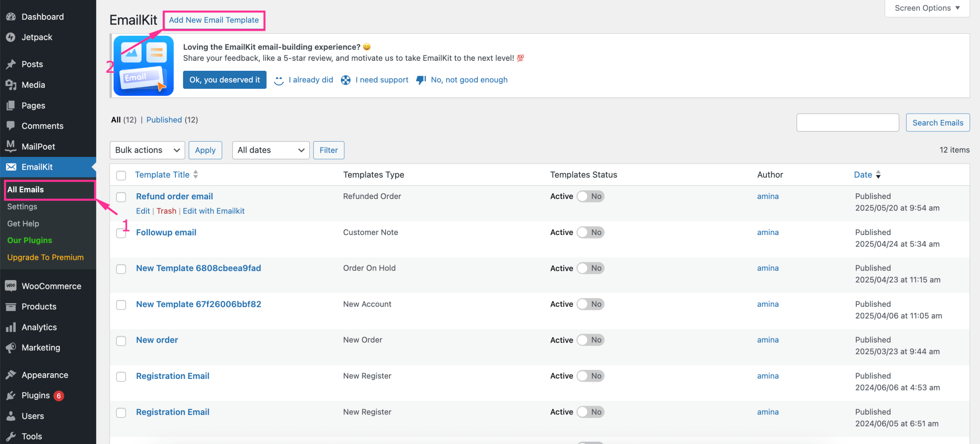Screen dimensions: 980x444
Task: Toggle Active switch for New order
Action: click(x=590, y=340)
